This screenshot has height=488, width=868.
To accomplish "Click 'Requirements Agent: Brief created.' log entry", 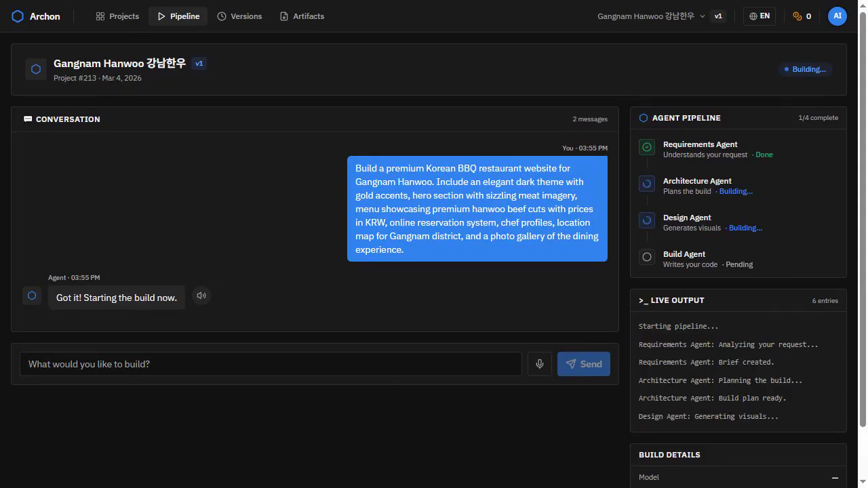I will click(x=706, y=362).
